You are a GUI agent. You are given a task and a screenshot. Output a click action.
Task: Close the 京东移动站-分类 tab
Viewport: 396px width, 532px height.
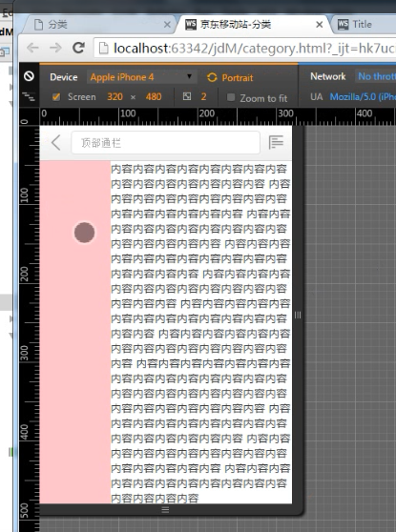click(x=320, y=25)
